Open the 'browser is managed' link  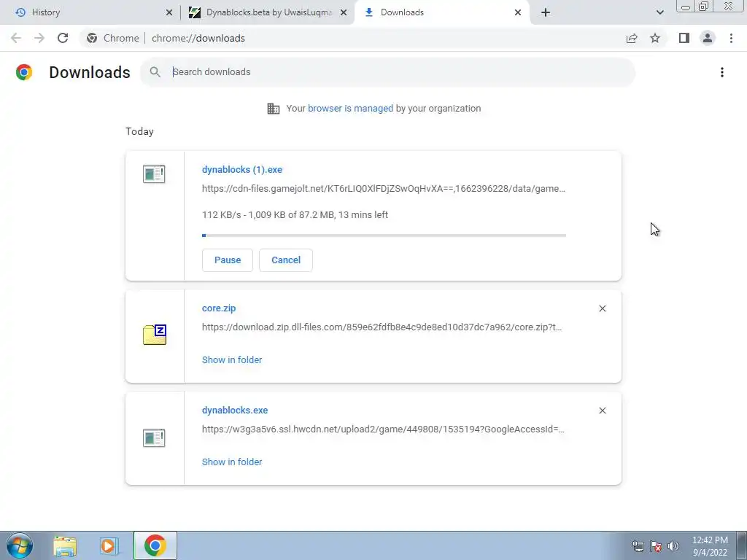coord(350,109)
